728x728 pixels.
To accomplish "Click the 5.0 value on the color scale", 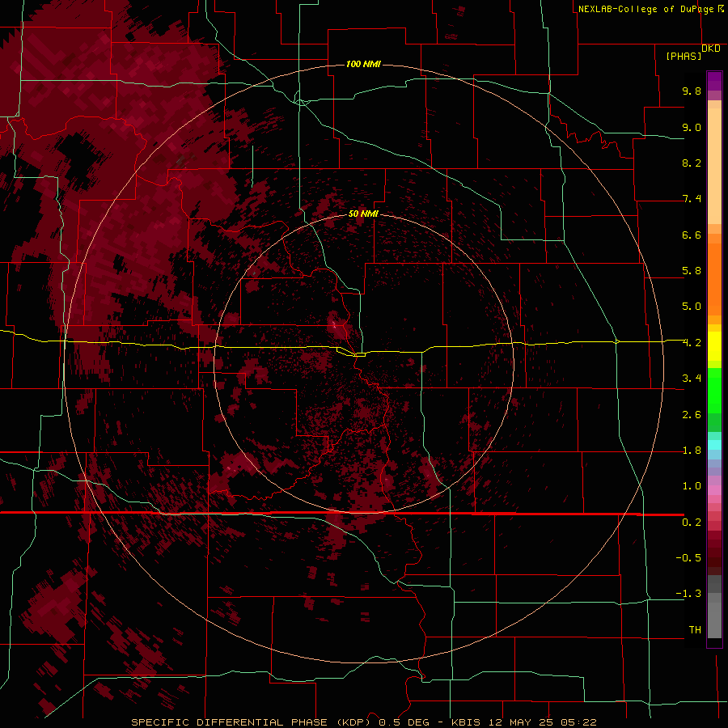I will (x=692, y=307).
